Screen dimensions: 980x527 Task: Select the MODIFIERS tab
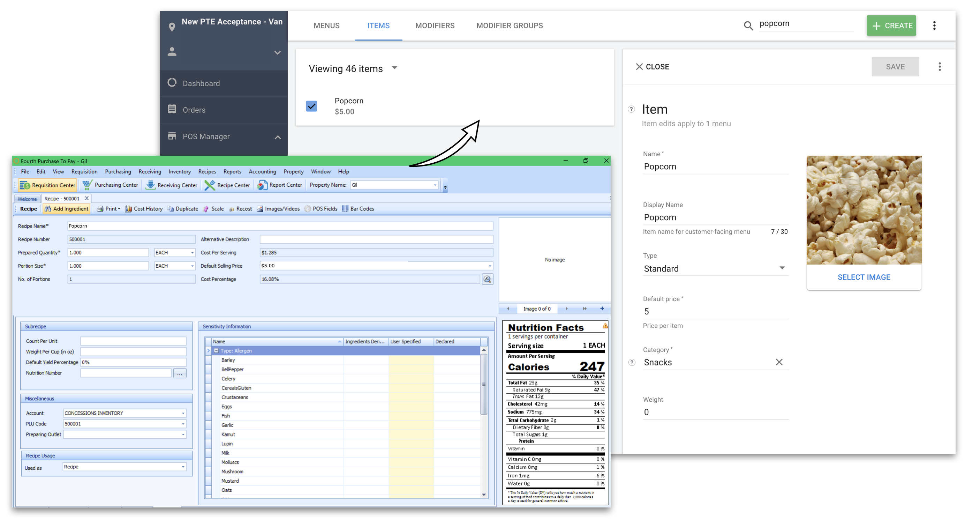(x=435, y=26)
